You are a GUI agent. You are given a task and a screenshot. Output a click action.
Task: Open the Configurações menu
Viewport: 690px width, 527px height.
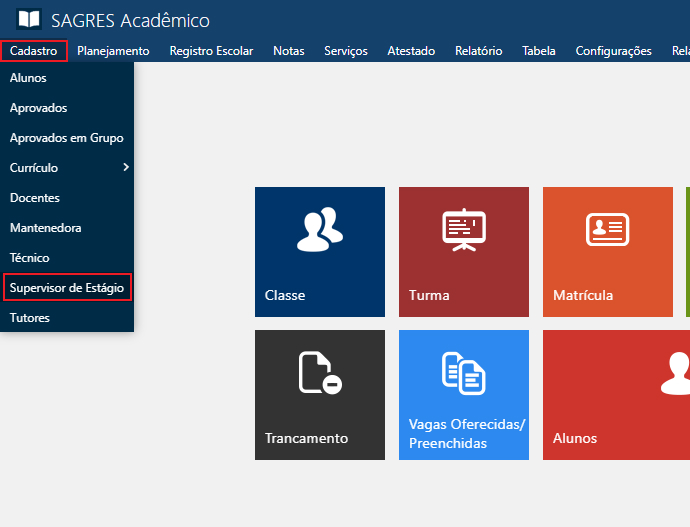pos(613,51)
